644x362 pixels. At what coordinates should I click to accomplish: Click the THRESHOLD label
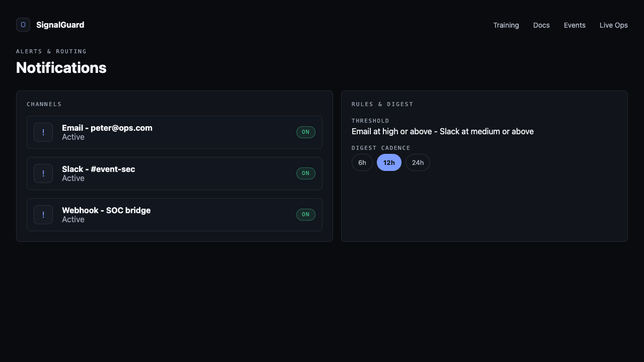[370, 121]
